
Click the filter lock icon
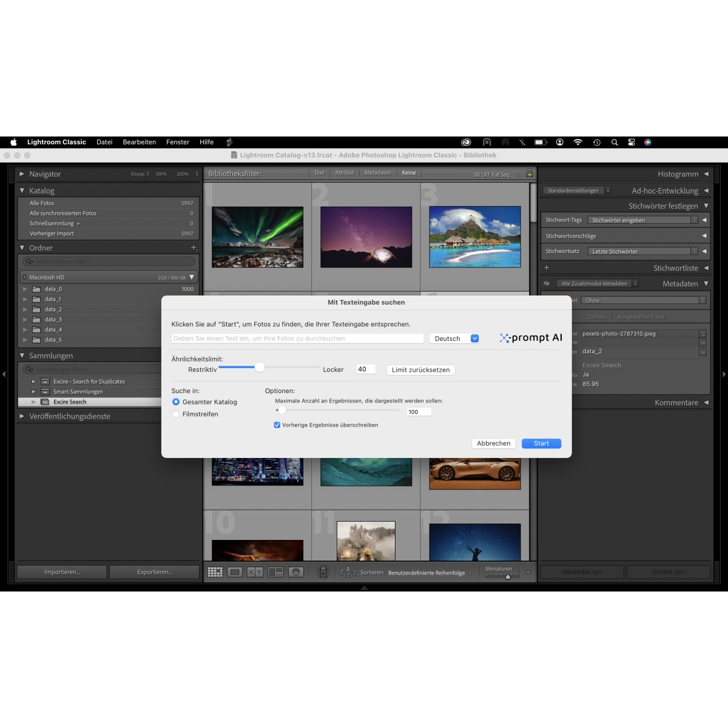tap(529, 174)
